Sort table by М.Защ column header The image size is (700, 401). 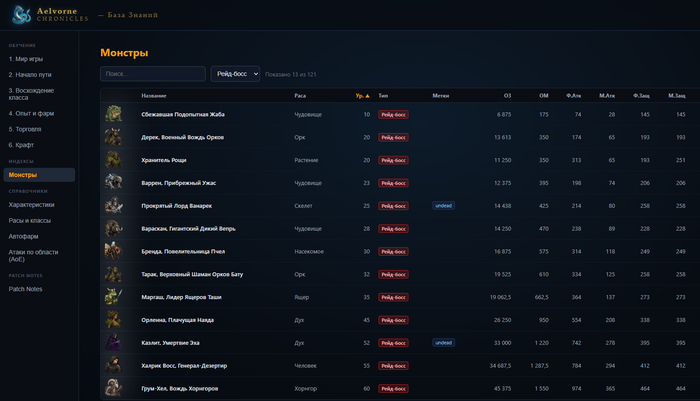coord(677,96)
